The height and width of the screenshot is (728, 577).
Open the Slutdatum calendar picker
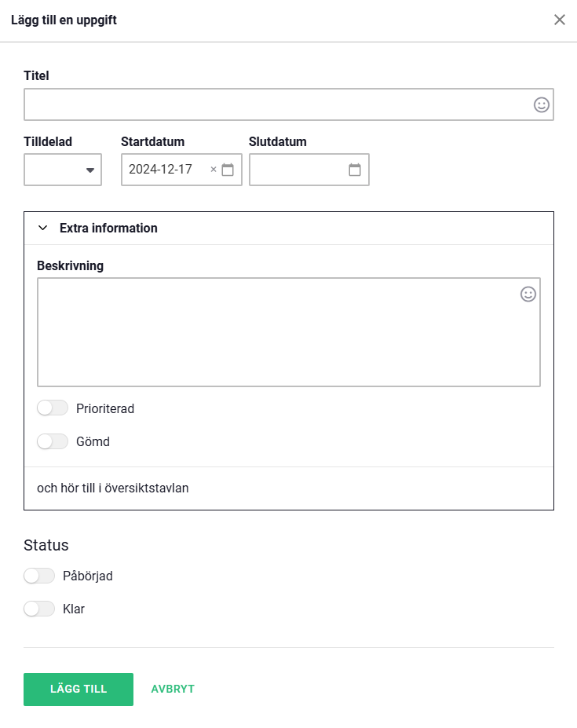pyautogui.click(x=355, y=170)
